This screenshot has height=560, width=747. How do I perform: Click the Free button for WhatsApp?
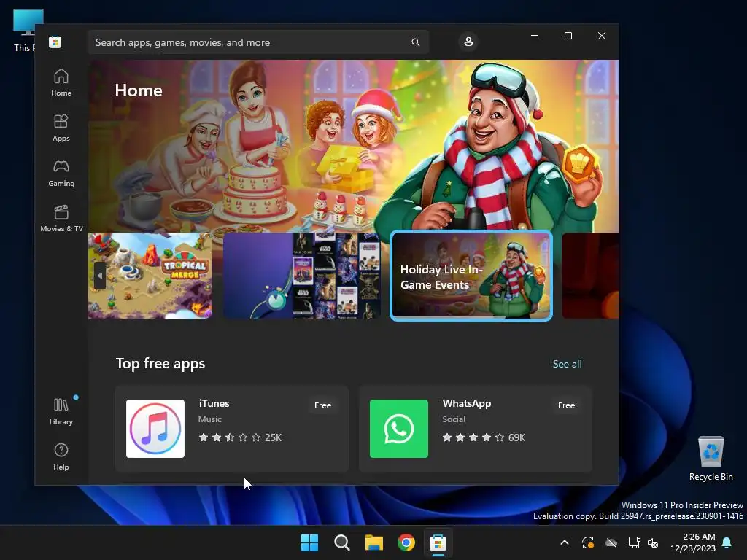coord(566,405)
